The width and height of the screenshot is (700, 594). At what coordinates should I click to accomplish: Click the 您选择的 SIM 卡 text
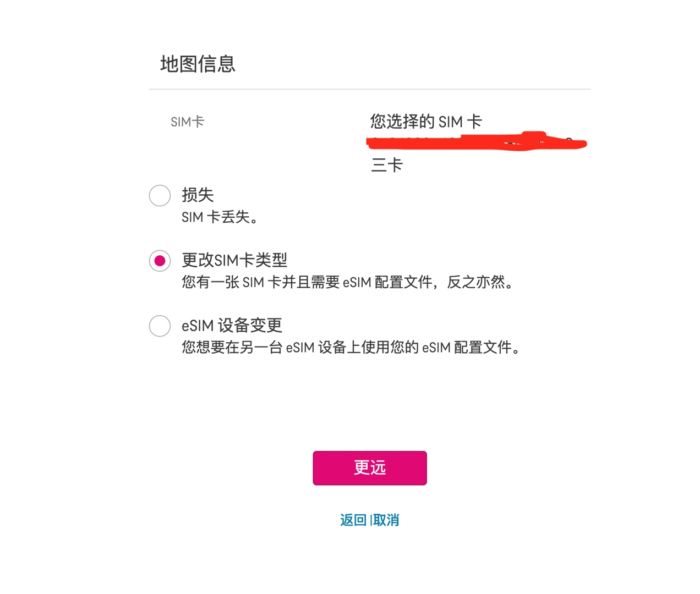[426, 121]
